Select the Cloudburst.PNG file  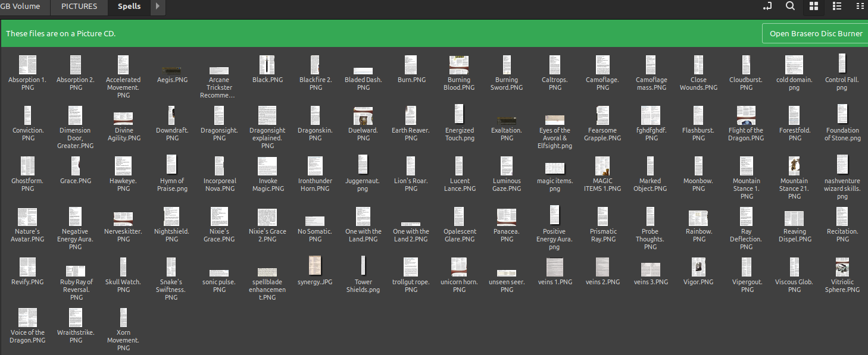pos(747,73)
